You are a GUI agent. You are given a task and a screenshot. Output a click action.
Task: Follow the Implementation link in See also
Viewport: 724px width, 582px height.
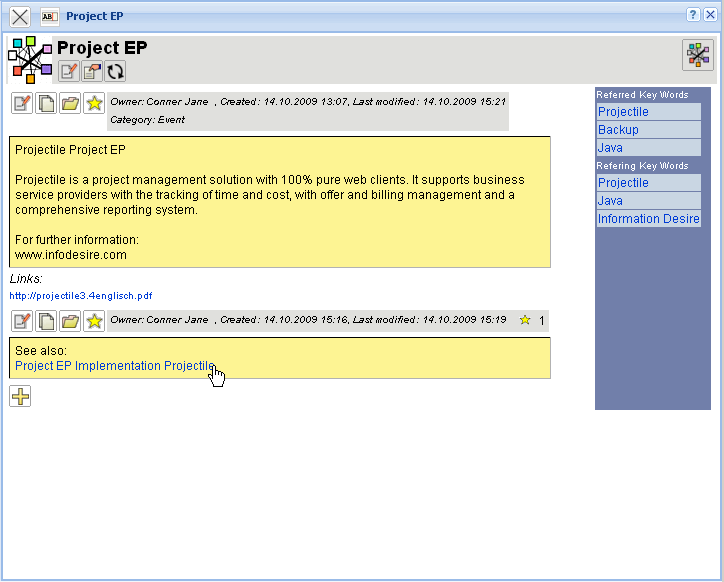tap(117, 366)
